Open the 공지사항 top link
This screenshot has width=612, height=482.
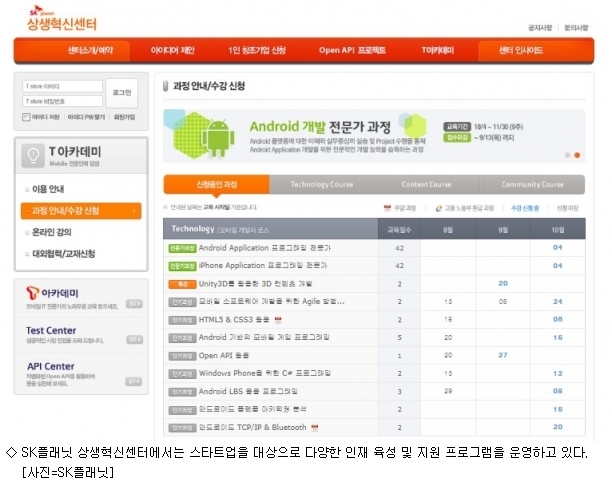coord(540,28)
